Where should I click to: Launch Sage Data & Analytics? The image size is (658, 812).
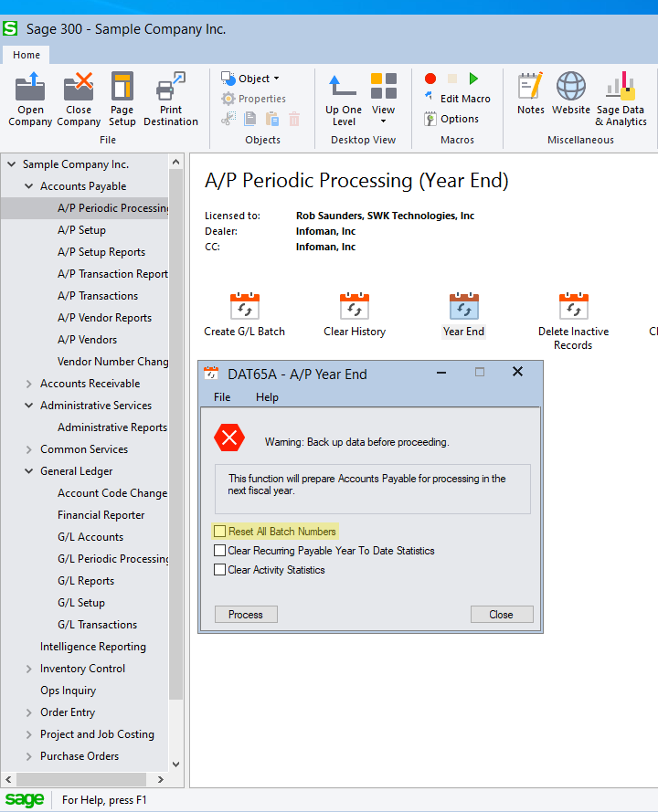[621, 99]
